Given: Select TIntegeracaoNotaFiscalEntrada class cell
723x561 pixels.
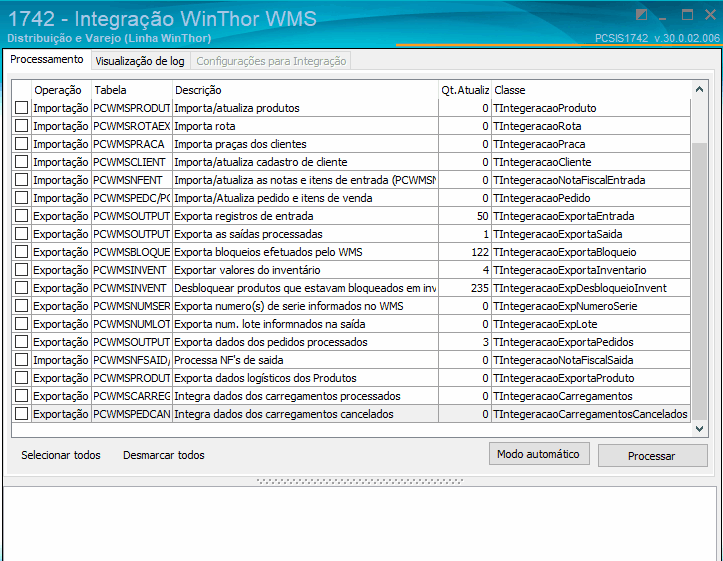Looking at the screenshot, I should (x=591, y=180).
